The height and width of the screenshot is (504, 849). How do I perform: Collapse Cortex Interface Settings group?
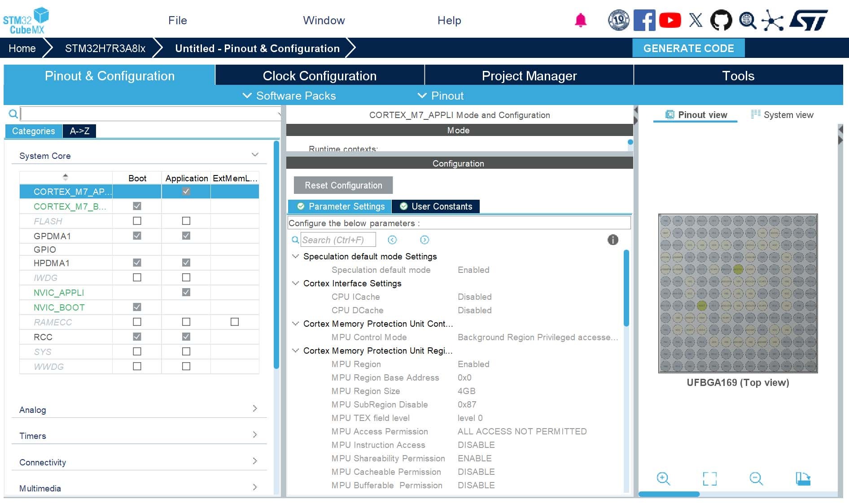[x=295, y=283]
